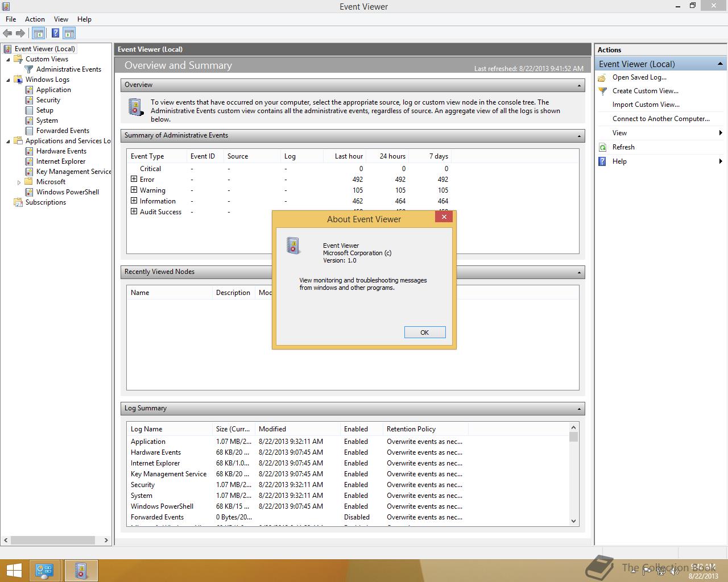Screen dimensions: 728x582
Task: Expand Information event type row
Action: [x=134, y=201]
